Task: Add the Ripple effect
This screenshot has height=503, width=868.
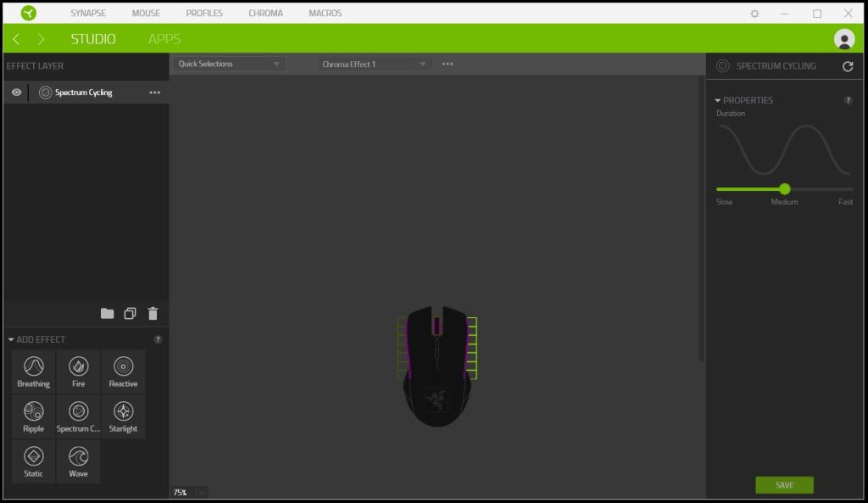Action: 34,416
